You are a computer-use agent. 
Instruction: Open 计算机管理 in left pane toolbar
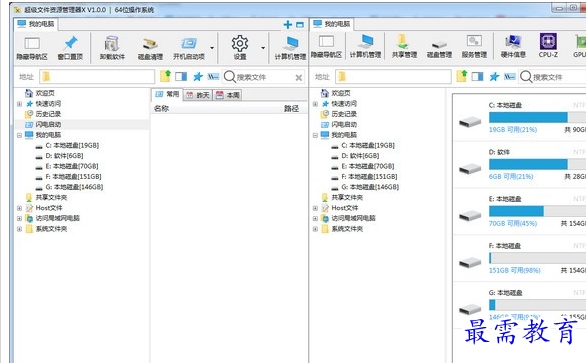[290, 48]
